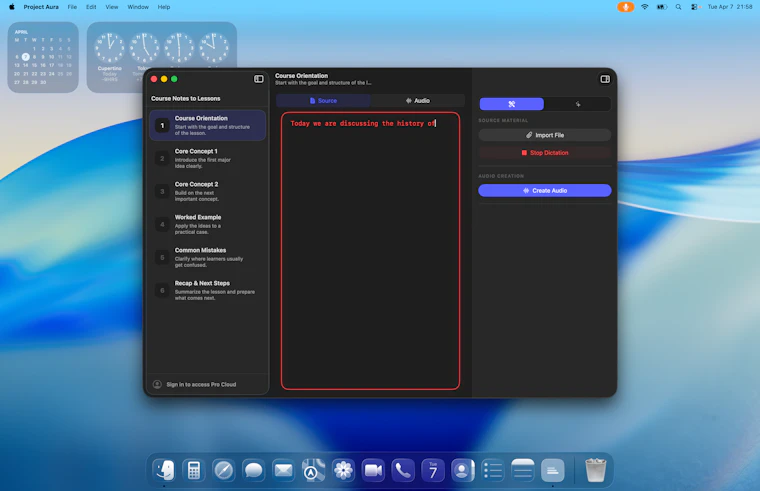Open the Project Aura dock icon
The width and height of the screenshot is (760, 491).
point(553,470)
